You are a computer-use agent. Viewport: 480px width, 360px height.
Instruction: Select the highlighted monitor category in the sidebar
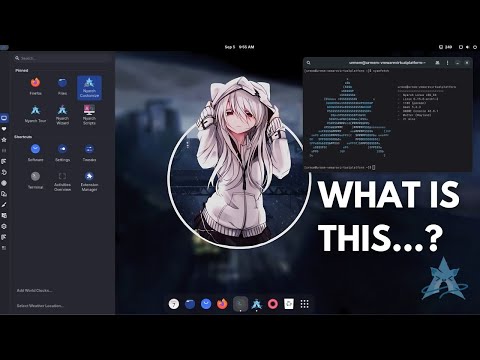4,118
